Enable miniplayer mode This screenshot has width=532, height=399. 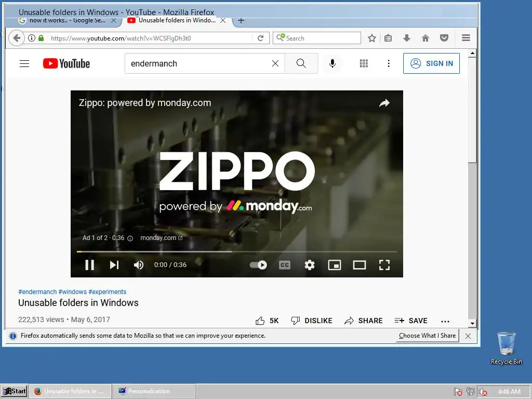coord(335,264)
